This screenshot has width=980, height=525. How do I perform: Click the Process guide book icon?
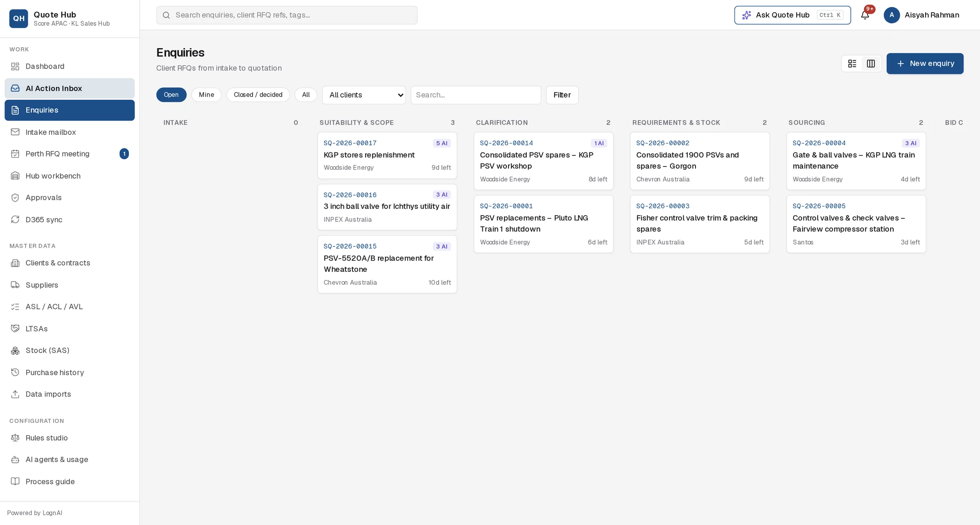15,481
